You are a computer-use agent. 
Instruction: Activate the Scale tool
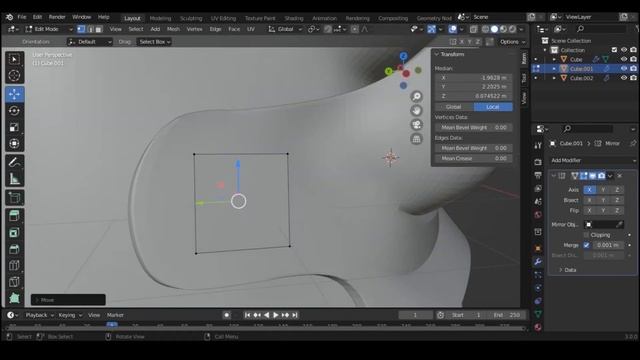(14, 127)
